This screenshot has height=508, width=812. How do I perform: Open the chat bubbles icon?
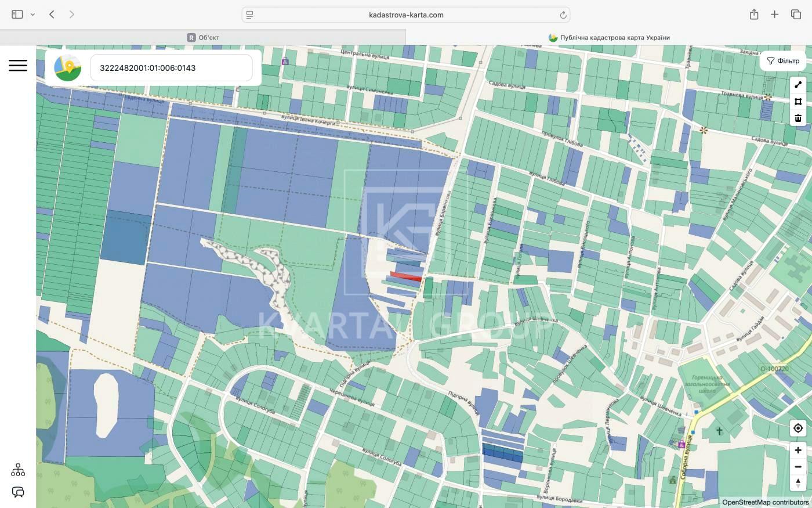(18, 492)
